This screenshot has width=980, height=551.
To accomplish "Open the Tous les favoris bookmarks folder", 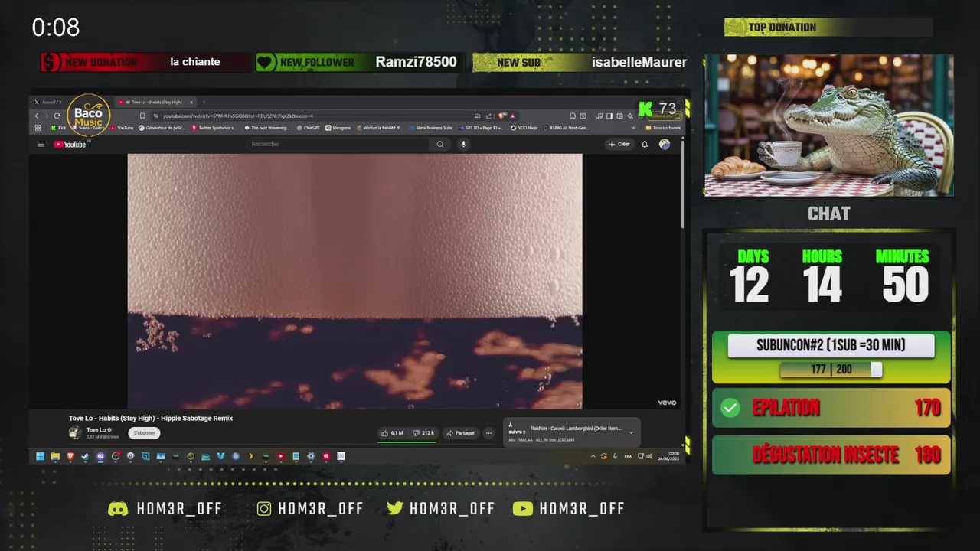I will (x=662, y=128).
